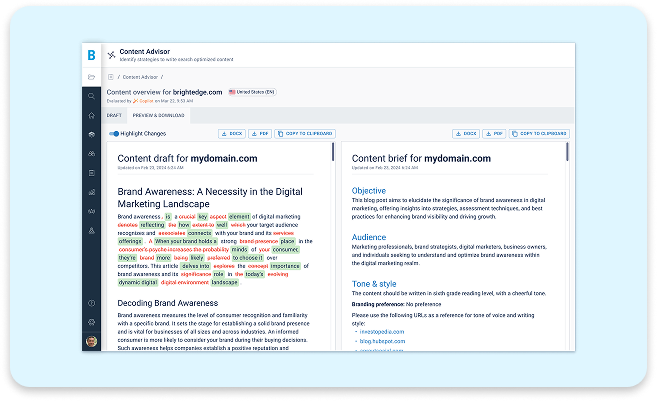Click the sidebar icon directly below Home
This screenshot has height=401, width=657.
(91, 135)
